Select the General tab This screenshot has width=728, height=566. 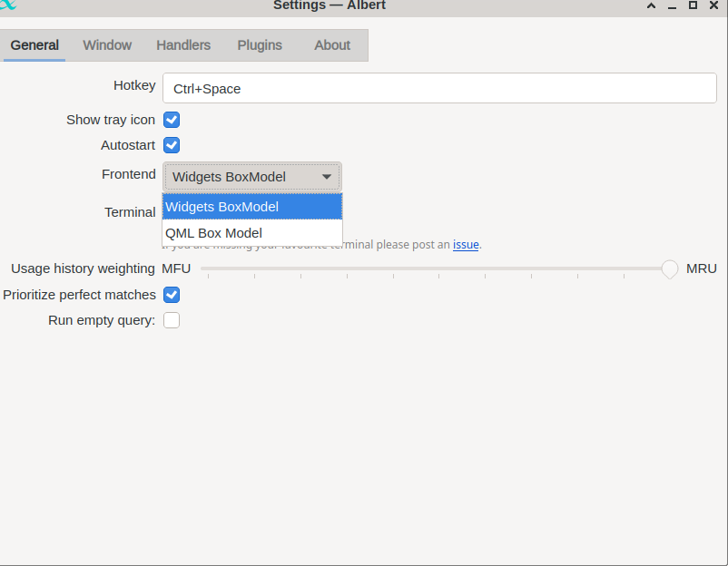tap(34, 44)
